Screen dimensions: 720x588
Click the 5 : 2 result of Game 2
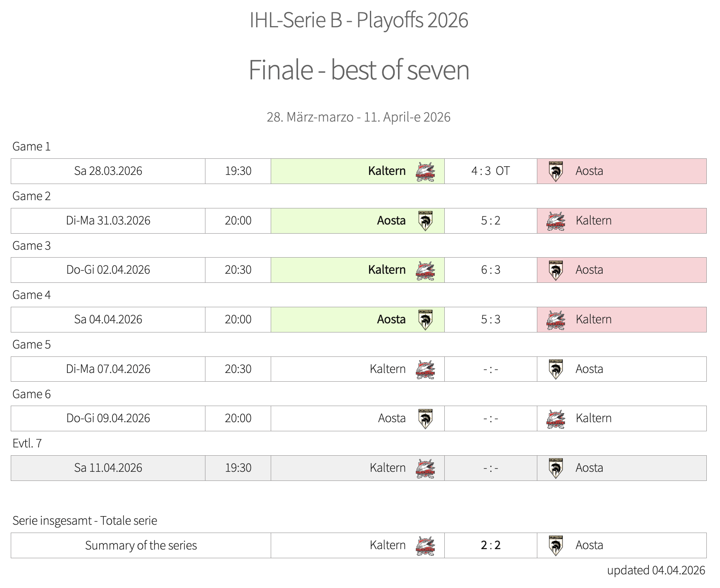[490, 221]
